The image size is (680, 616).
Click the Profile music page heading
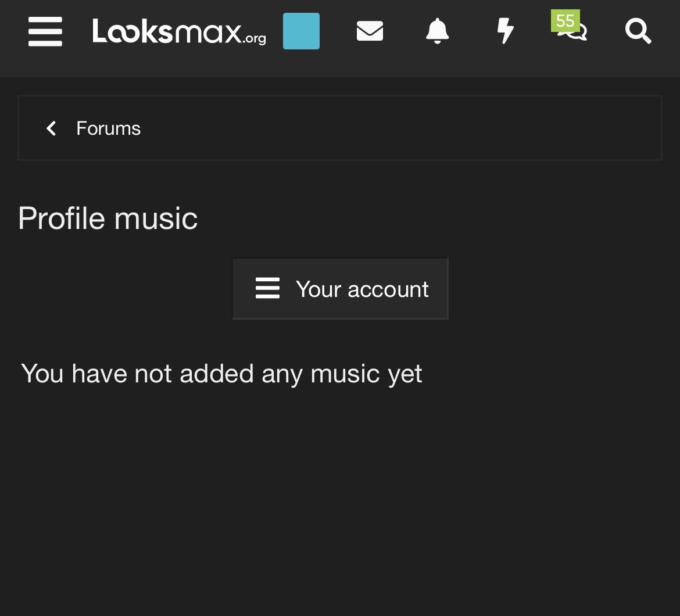pyautogui.click(x=108, y=219)
